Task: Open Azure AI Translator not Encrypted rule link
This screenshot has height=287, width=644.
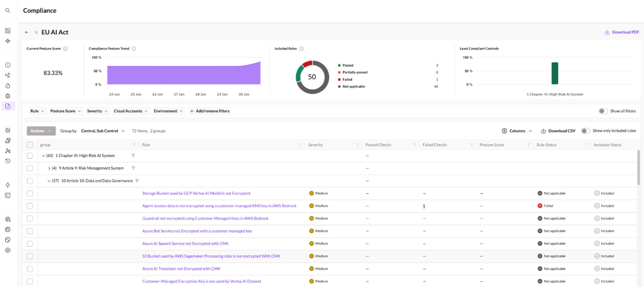Action: click(181, 269)
